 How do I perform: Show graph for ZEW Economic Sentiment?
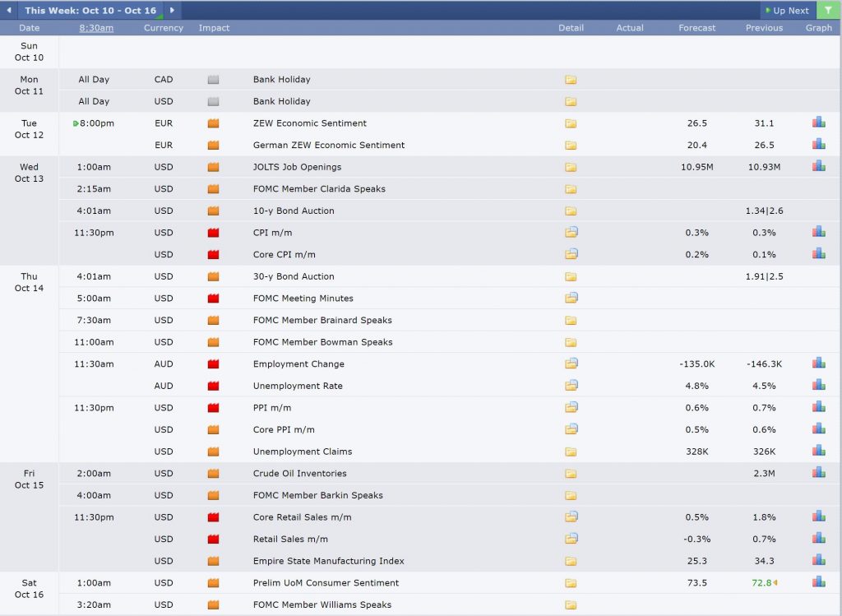coord(819,123)
